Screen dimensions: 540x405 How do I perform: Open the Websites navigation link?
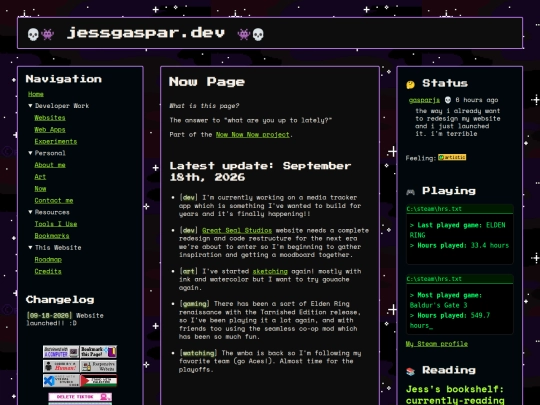50,118
